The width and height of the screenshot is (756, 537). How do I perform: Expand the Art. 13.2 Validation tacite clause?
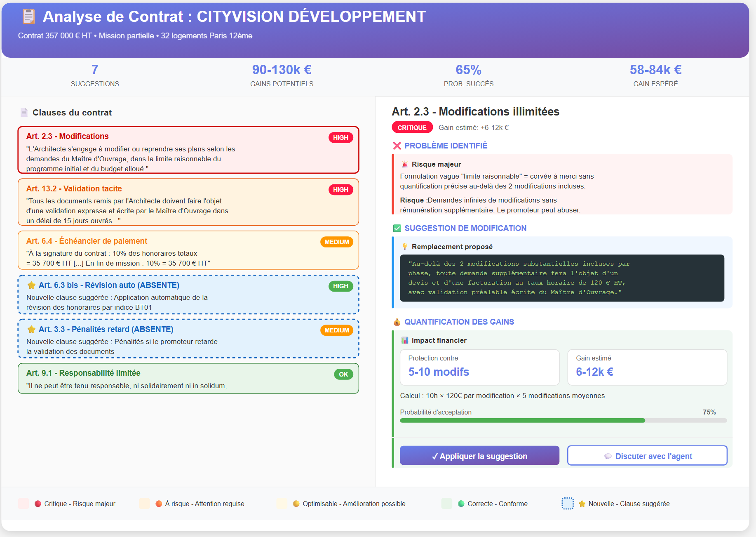coord(188,202)
